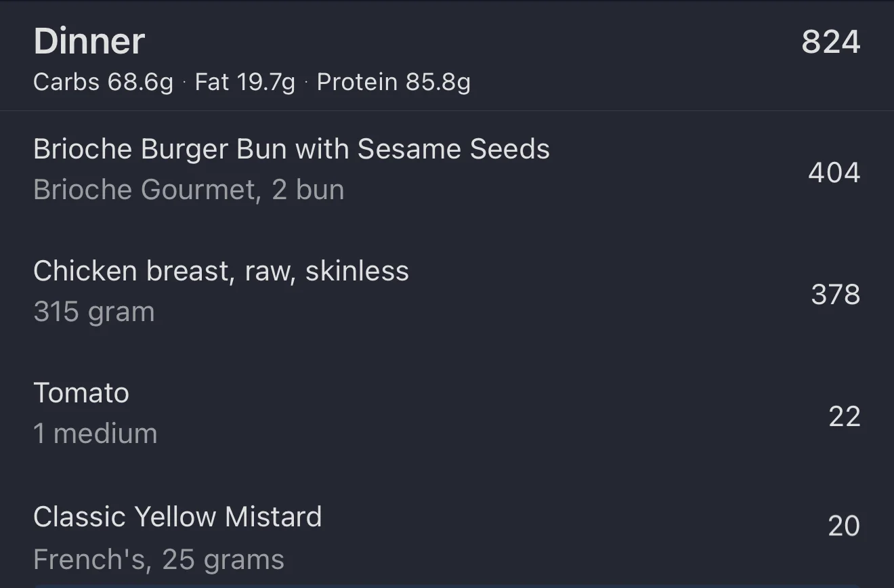Select the 22 calorie value for tomato

[844, 417]
